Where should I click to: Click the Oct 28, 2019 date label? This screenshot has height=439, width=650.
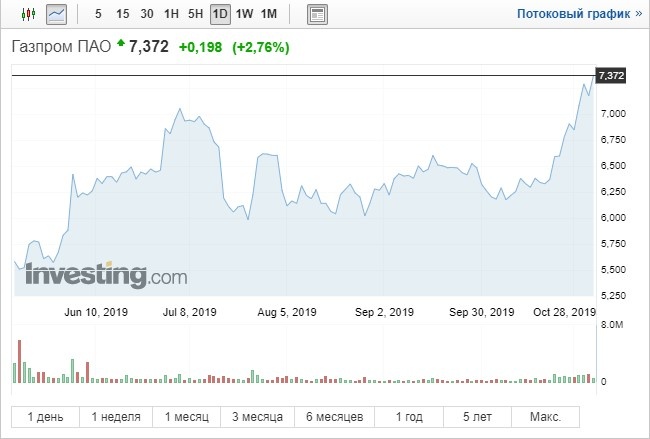pyautogui.click(x=564, y=312)
